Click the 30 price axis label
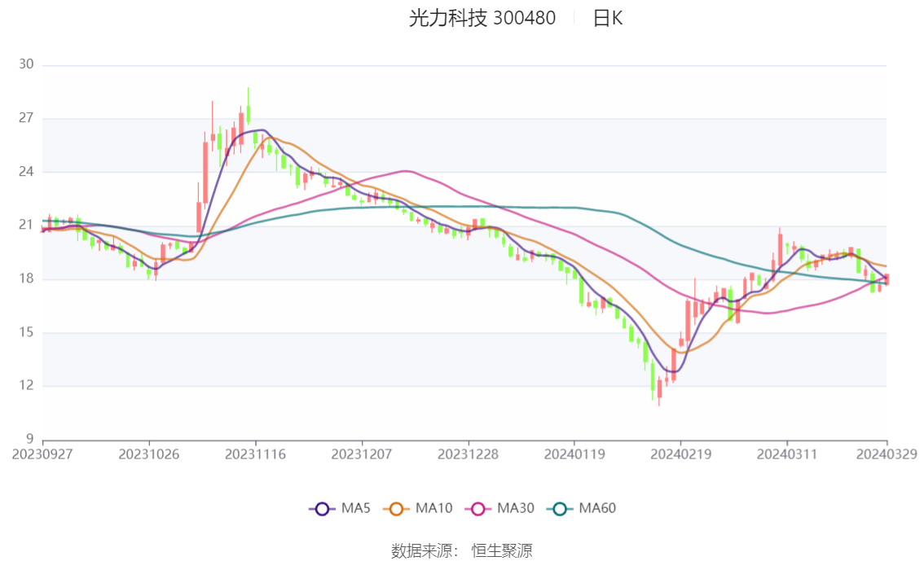The height and width of the screenshot is (561, 924). pyautogui.click(x=26, y=64)
